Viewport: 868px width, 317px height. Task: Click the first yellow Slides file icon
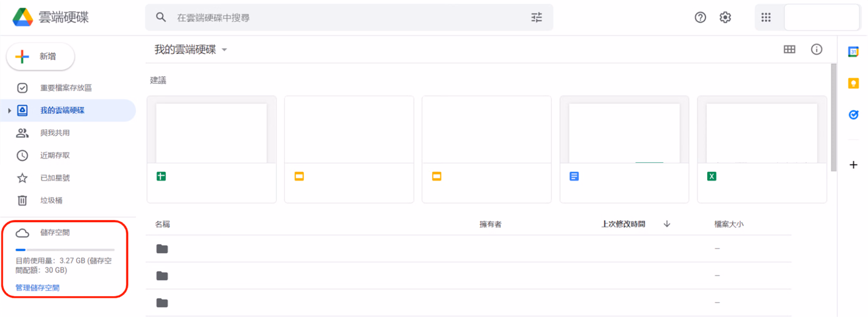[299, 176]
